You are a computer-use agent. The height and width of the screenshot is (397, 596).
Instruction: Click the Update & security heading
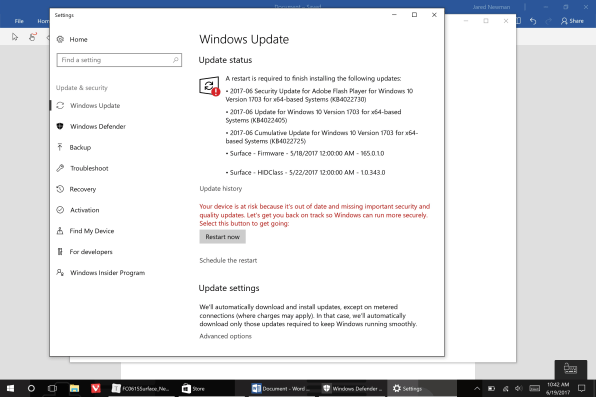(82, 87)
